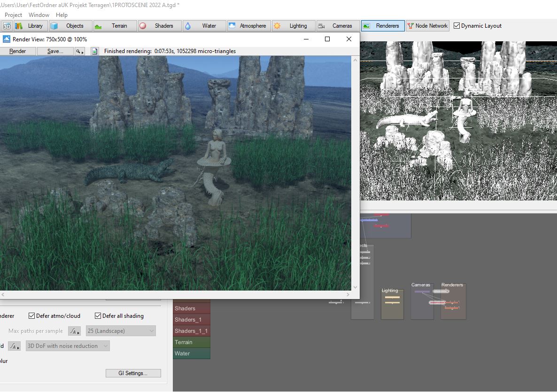557x392 pixels.
Task: Open the zoom magnifier dropdown in Render View
Action: pyautogui.click(x=80, y=51)
